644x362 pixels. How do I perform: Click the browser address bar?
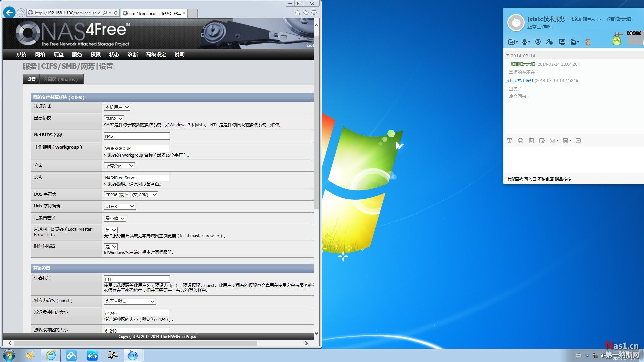[67, 13]
